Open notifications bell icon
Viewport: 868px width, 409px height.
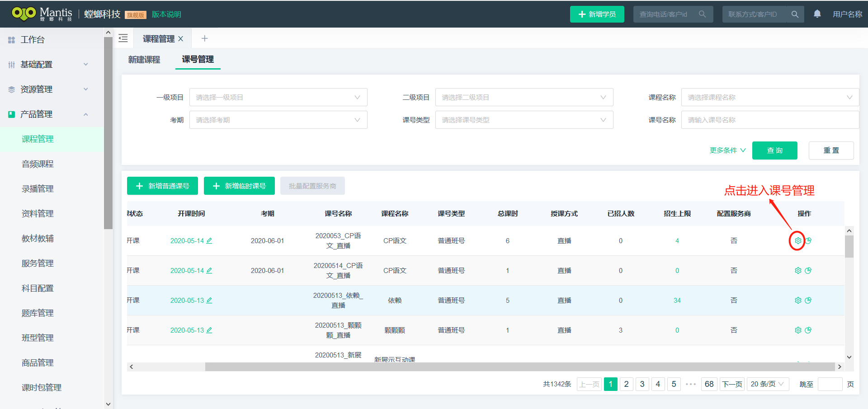[817, 14]
